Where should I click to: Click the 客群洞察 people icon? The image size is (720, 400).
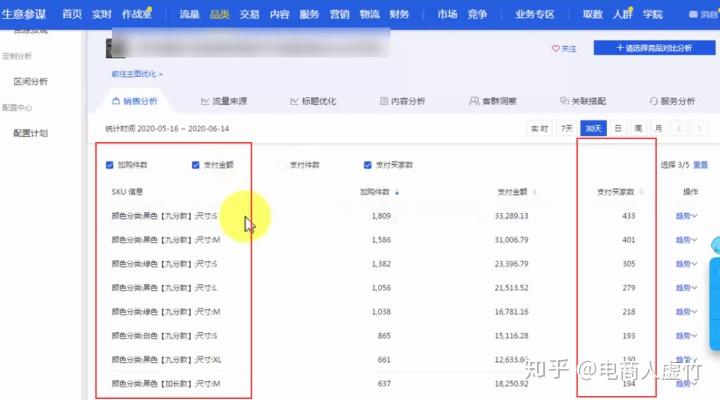474,101
